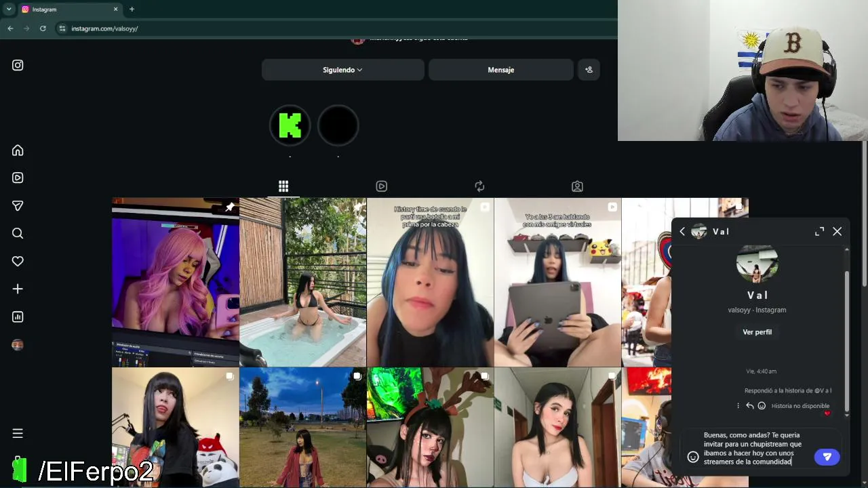This screenshot has height=488, width=868.
Task: React to the story reply with emoji icon
Action: click(762, 406)
